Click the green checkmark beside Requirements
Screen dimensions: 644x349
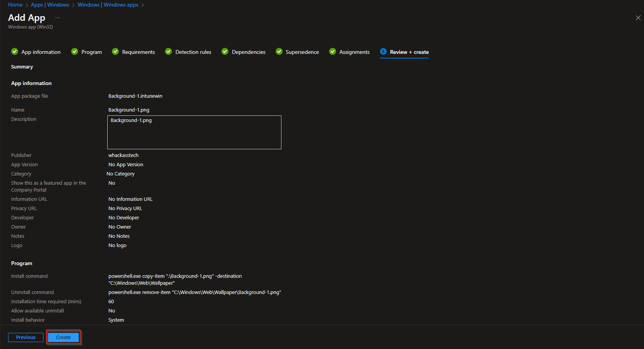pyautogui.click(x=115, y=52)
